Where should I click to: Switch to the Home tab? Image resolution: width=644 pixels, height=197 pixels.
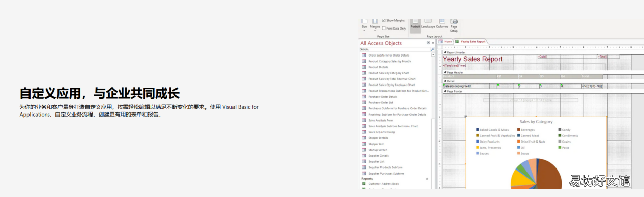pyautogui.click(x=446, y=42)
